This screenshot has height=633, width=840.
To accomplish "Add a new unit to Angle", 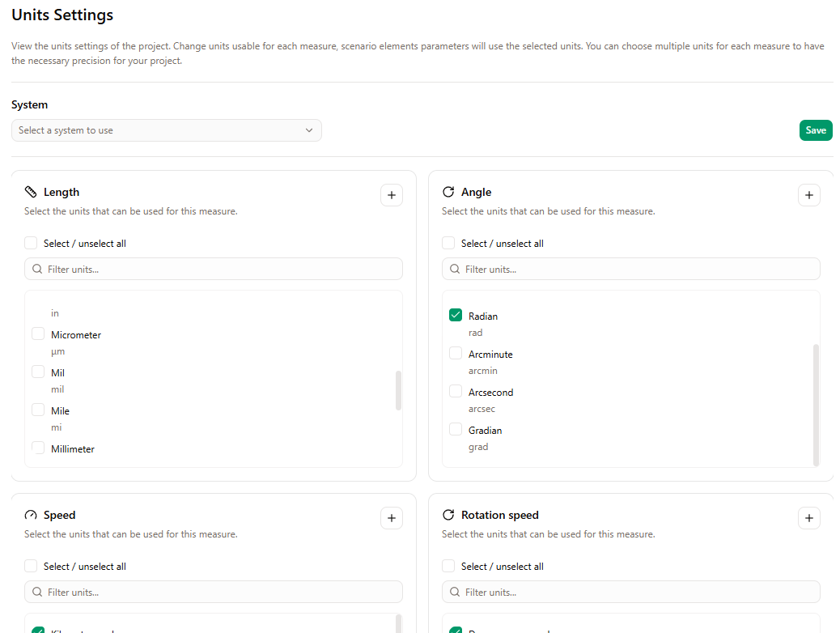I will [809, 195].
